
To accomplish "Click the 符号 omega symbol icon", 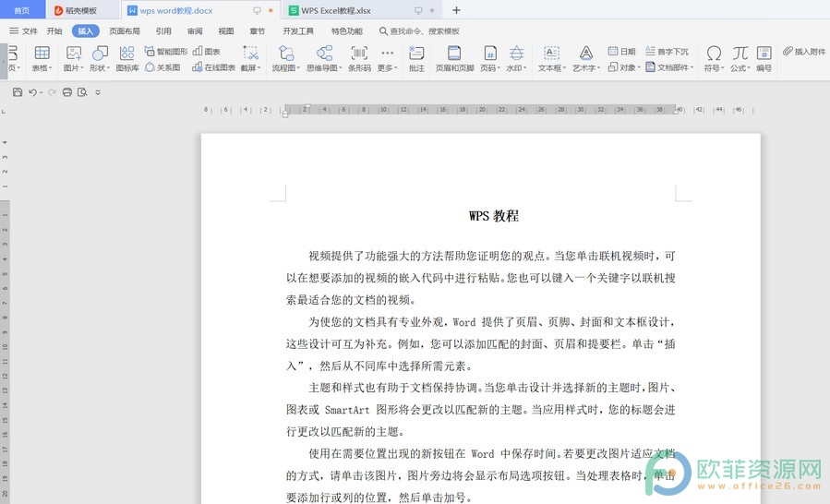I will coord(714,53).
